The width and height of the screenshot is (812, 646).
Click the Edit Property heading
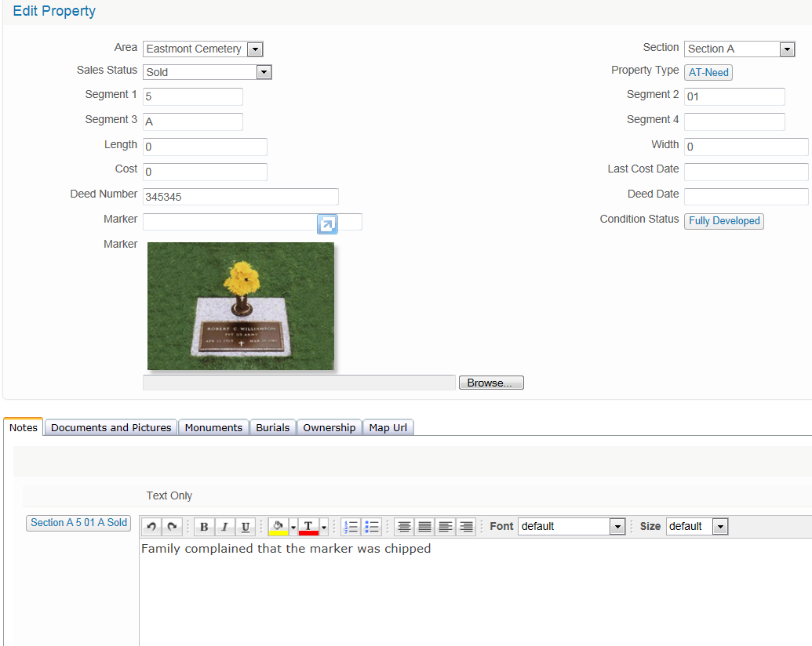pos(54,11)
